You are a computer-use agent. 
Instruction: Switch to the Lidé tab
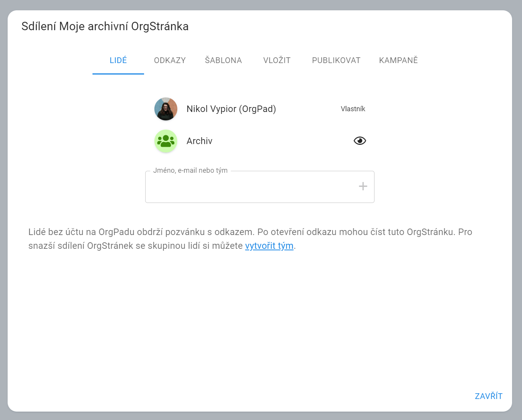pyautogui.click(x=118, y=60)
